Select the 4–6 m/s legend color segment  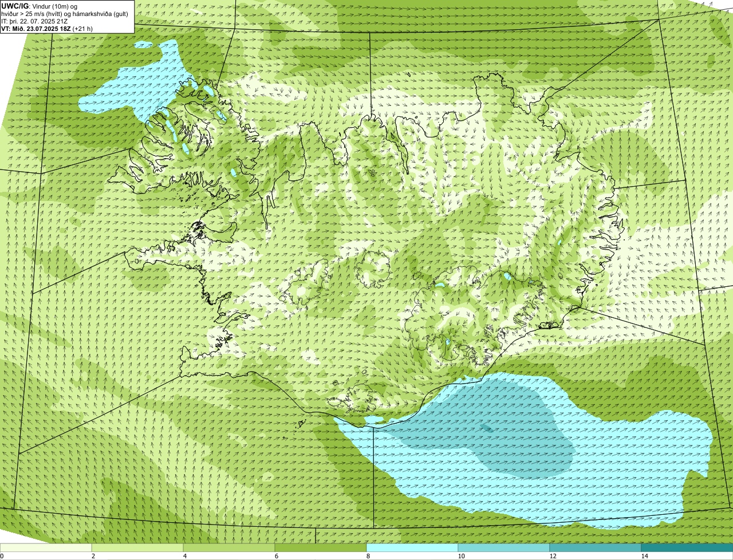click(x=229, y=547)
